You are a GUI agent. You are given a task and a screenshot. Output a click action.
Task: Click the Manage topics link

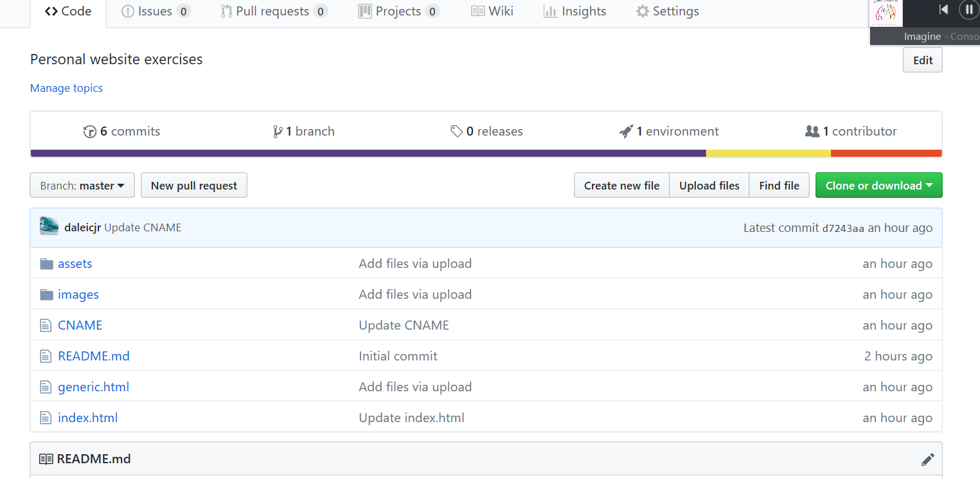click(66, 88)
